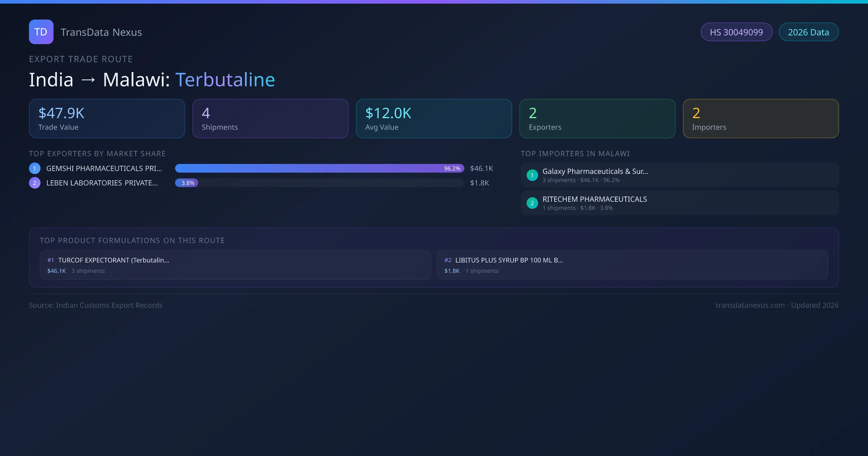Click exporter rank 2 badge for Leben
Image resolution: width=868 pixels, height=456 pixels.
click(x=35, y=183)
